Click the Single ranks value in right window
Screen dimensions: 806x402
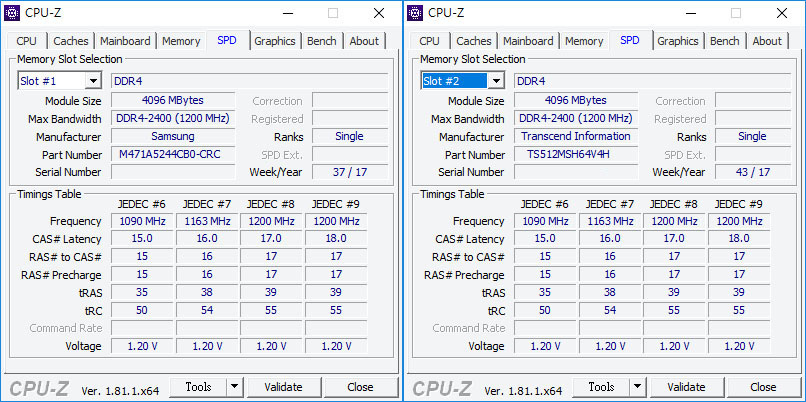753,136
